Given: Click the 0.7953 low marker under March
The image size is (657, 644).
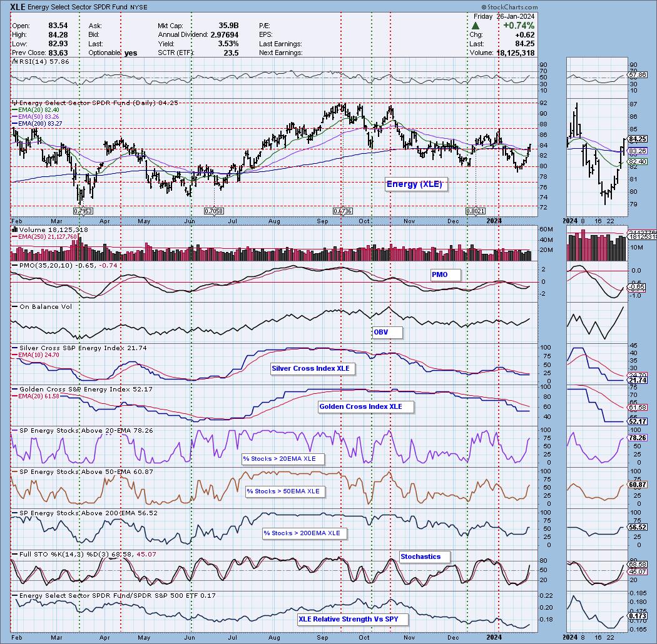Looking at the screenshot, I should click(x=83, y=211).
